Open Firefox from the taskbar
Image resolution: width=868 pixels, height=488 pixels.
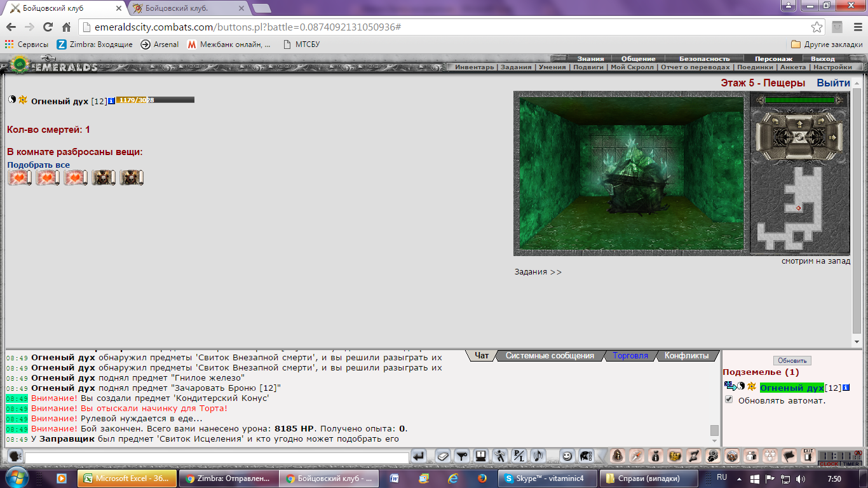coord(482,478)
